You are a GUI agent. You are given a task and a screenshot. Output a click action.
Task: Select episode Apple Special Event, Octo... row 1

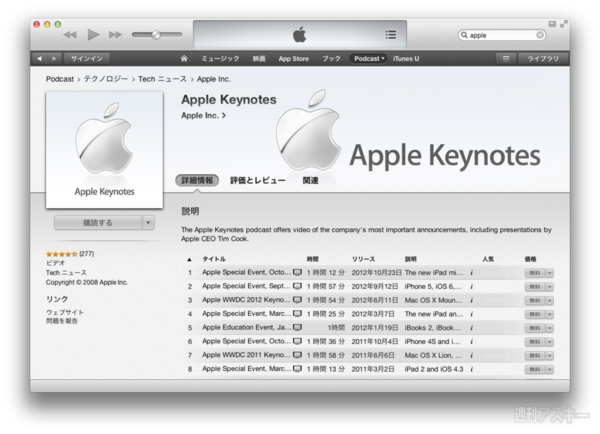coord(370,273)
